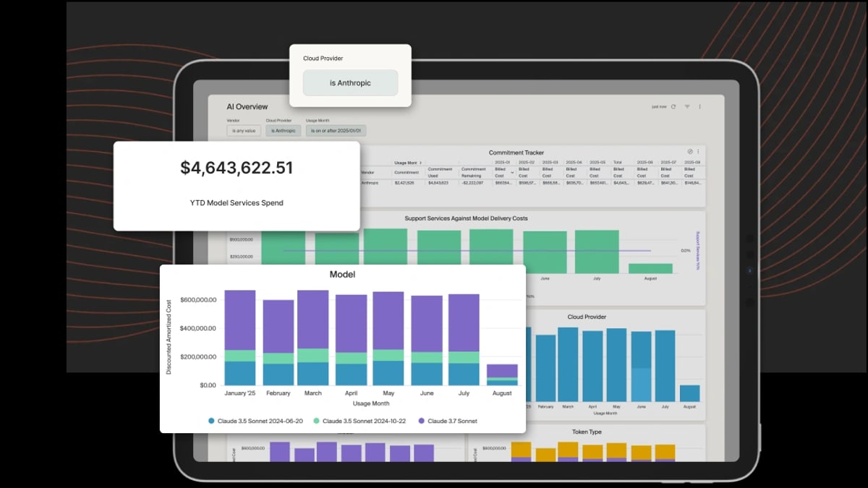Image resolution: width=868 pixels, height=488 pixels.
Task: Select the August bar in the Model chart
Action: [501, 374]
